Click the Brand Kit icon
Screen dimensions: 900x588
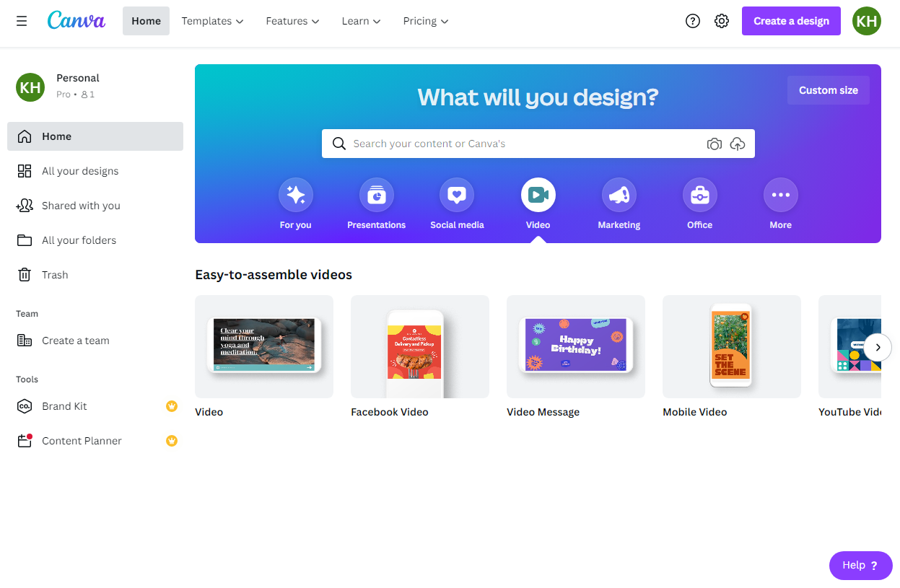[25, 406]
